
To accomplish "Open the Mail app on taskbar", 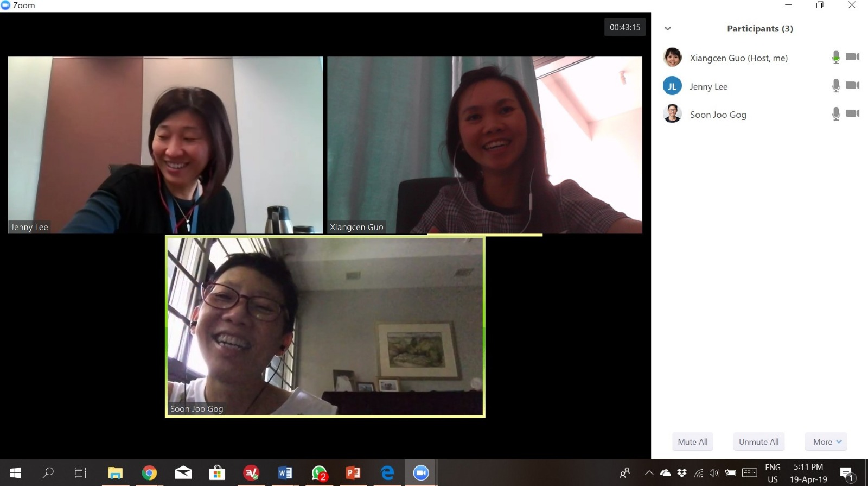I will [x=183, y=473].
